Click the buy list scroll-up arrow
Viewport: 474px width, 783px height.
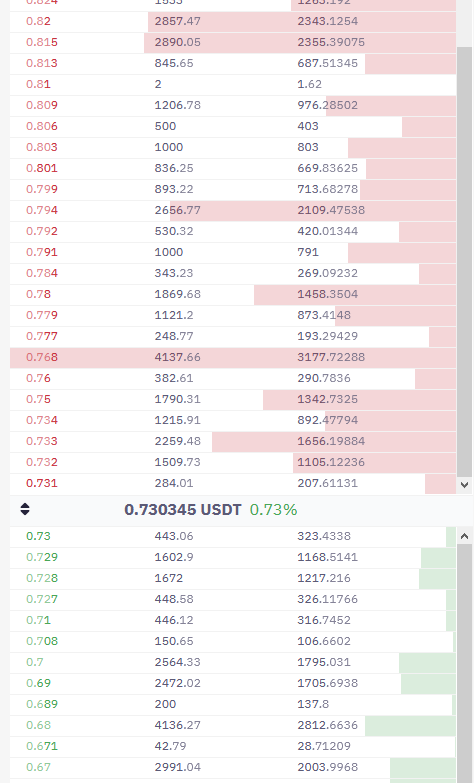[x=465, y=536]
